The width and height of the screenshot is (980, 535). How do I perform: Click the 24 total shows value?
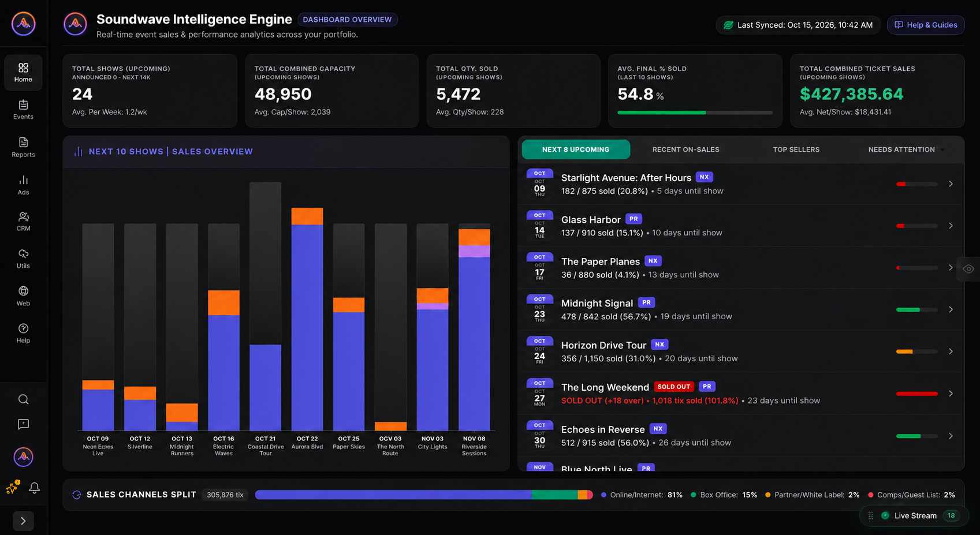click(82, 94)
